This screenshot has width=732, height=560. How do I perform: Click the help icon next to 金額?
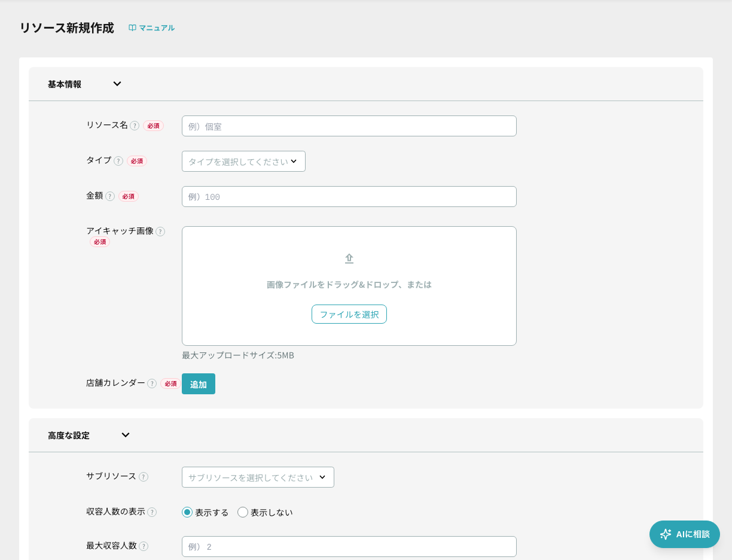point(110,196)
